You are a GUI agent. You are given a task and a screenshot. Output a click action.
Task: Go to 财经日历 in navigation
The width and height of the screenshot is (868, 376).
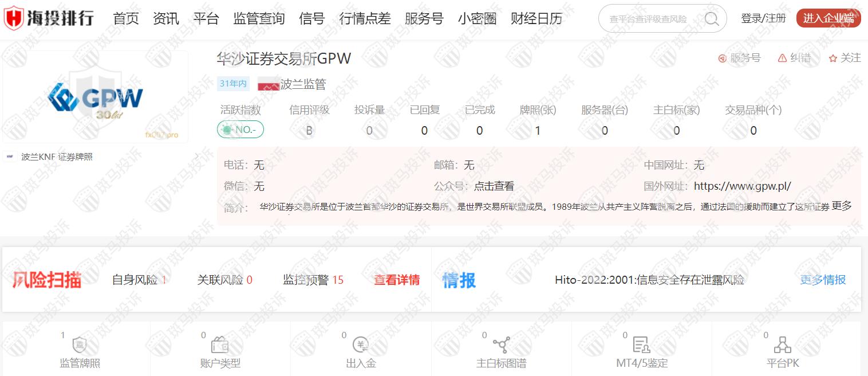click(536, 19)
